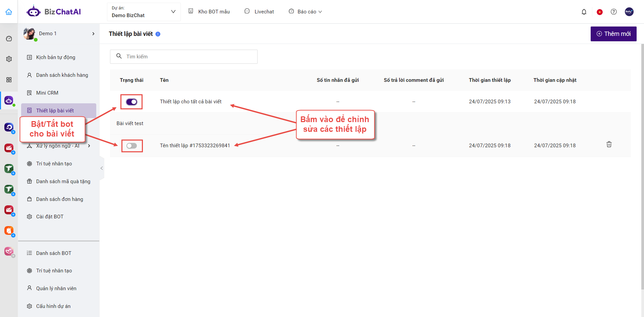The height and width of the screenshot is (317, 644).
Task: Click the Bài viết test group row
Action: 370,123
